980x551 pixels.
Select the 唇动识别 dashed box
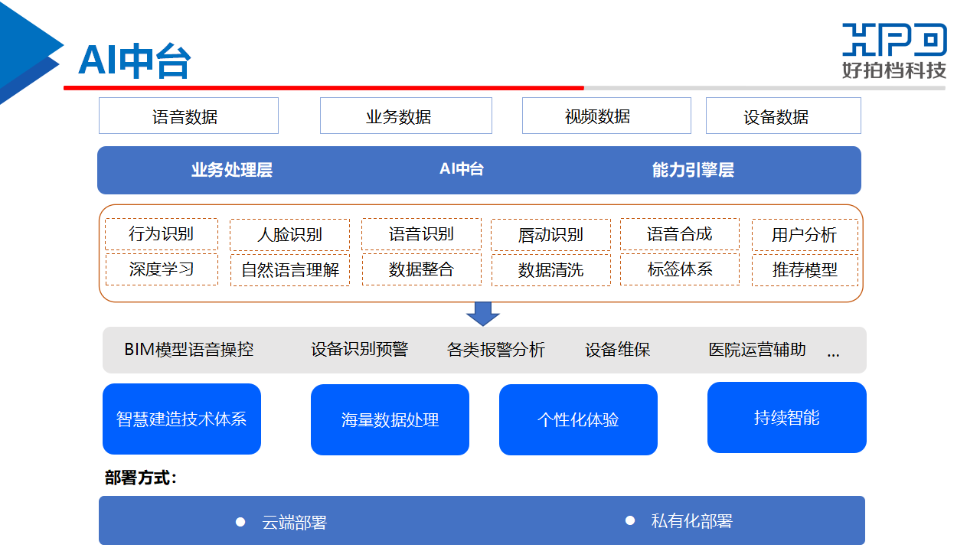[550, 235]
